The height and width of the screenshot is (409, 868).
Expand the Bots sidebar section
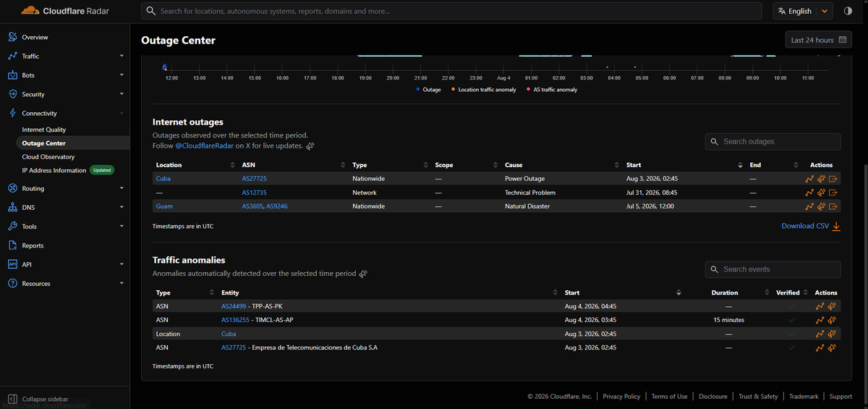coord(122,75)
